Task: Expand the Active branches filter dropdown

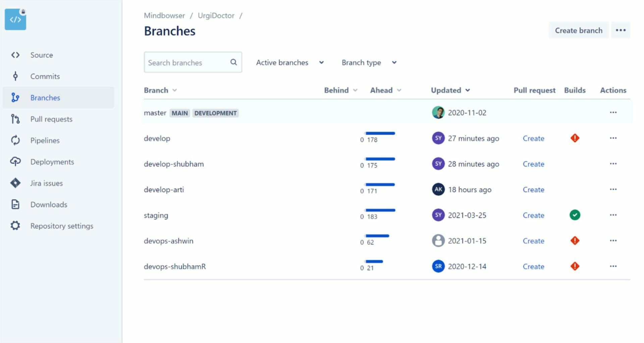Action: (290, 62)
